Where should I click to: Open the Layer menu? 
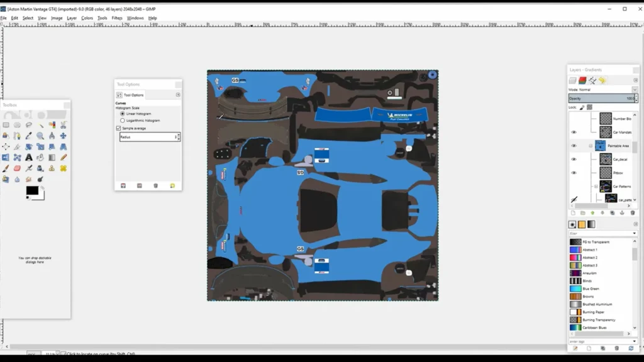click(x=72, y=18)
